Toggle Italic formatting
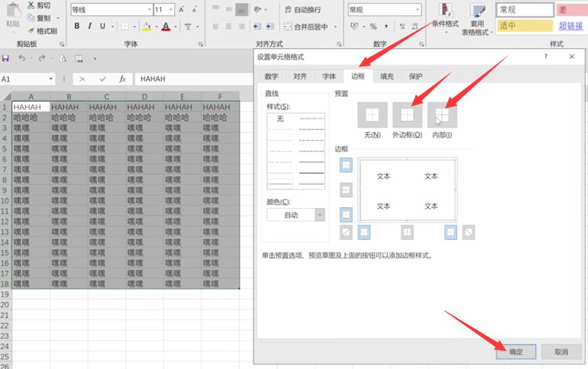 [90, 26]
